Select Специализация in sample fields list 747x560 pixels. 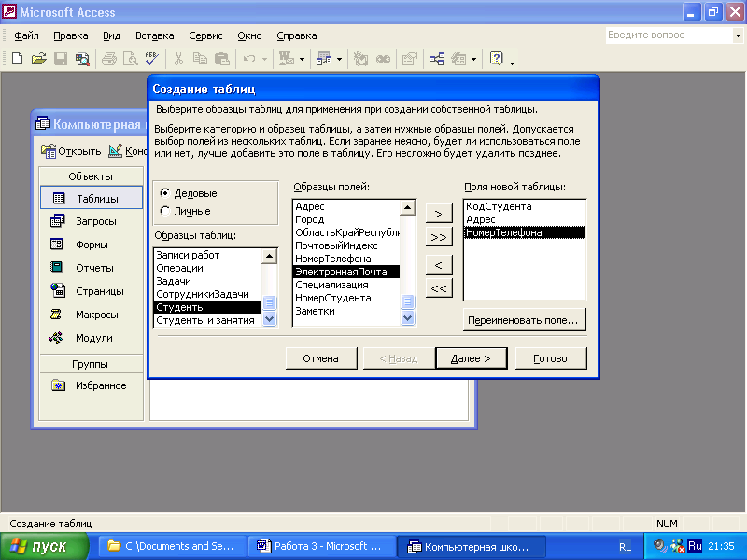point(345,285)
